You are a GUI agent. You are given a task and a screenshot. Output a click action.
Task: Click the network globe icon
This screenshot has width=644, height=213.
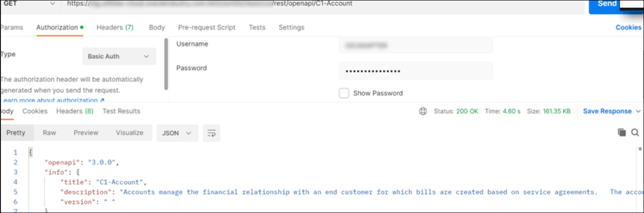(423, 111)
